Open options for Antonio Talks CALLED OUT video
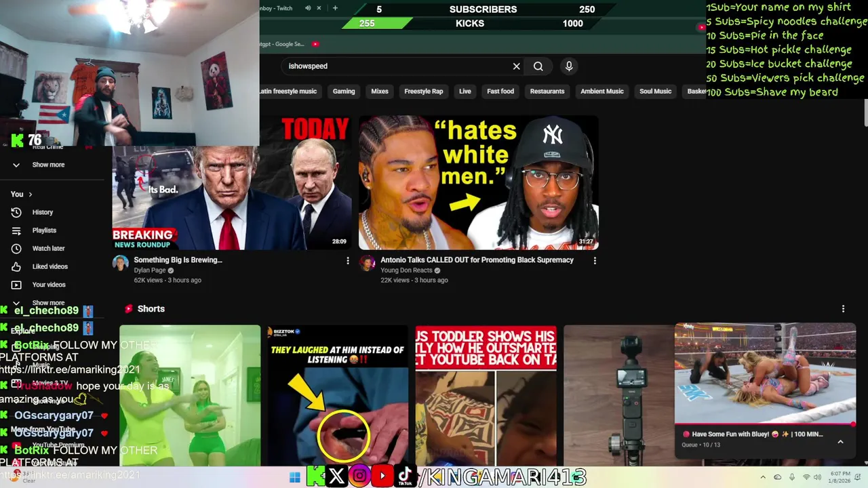This screenshot has width=868, height=488. [x=595, y=260]
